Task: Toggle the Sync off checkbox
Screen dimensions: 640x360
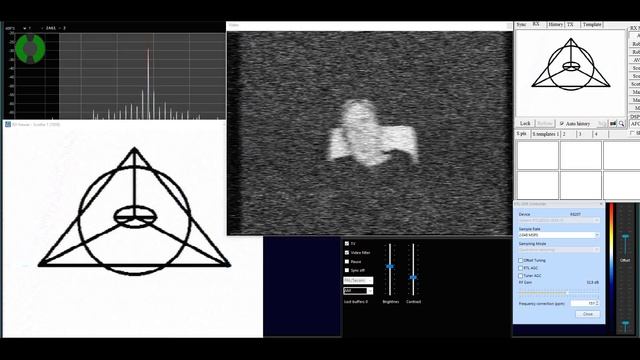Action: (347, 270)
